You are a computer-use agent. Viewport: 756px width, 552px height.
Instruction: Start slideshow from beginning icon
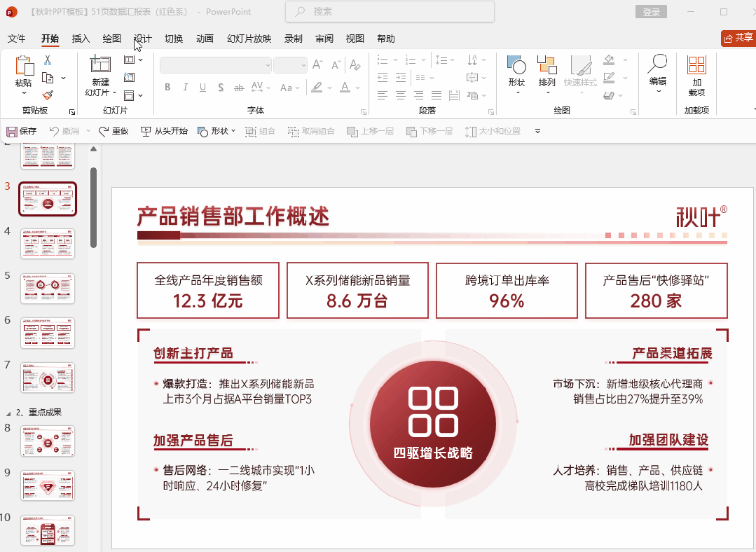[146, 131]
